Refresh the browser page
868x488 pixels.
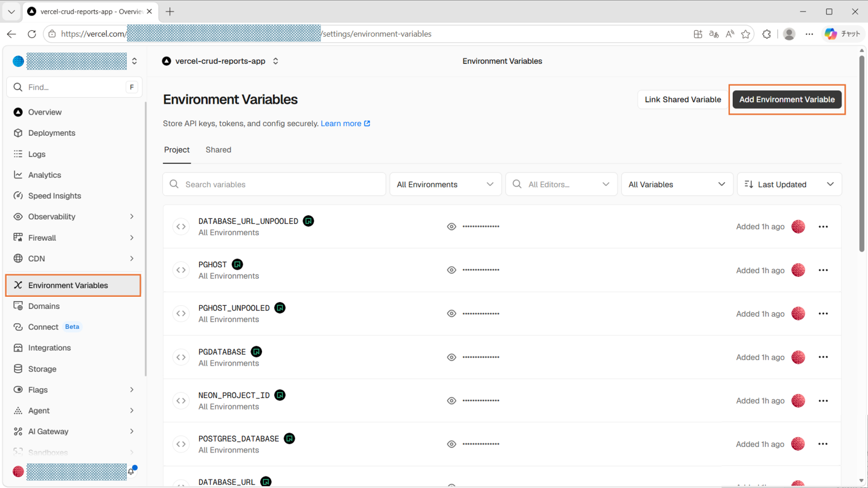pos(32,34)
